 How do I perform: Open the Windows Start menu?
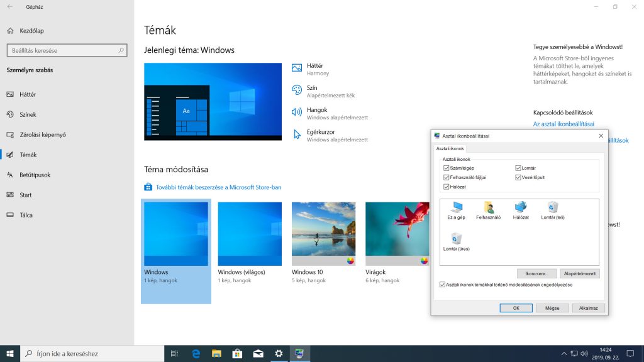10,353
